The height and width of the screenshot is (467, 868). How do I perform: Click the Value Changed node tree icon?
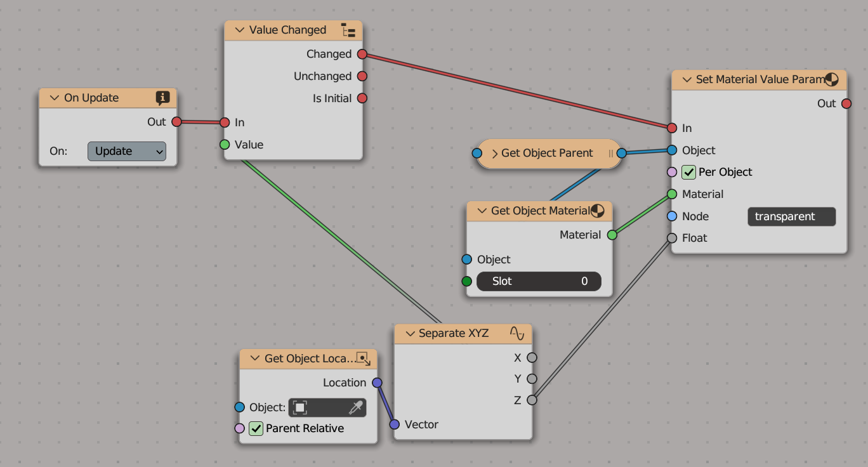(348, 30)
